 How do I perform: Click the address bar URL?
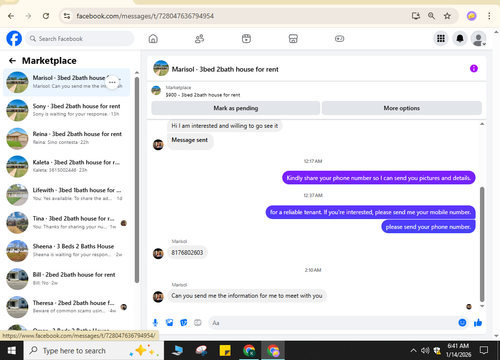pos(145,16)
